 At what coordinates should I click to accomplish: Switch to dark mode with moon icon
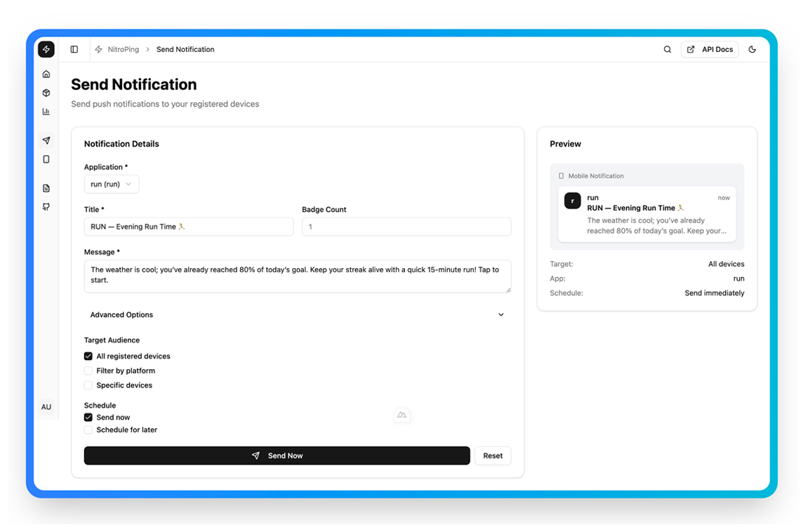click(752, 50)
